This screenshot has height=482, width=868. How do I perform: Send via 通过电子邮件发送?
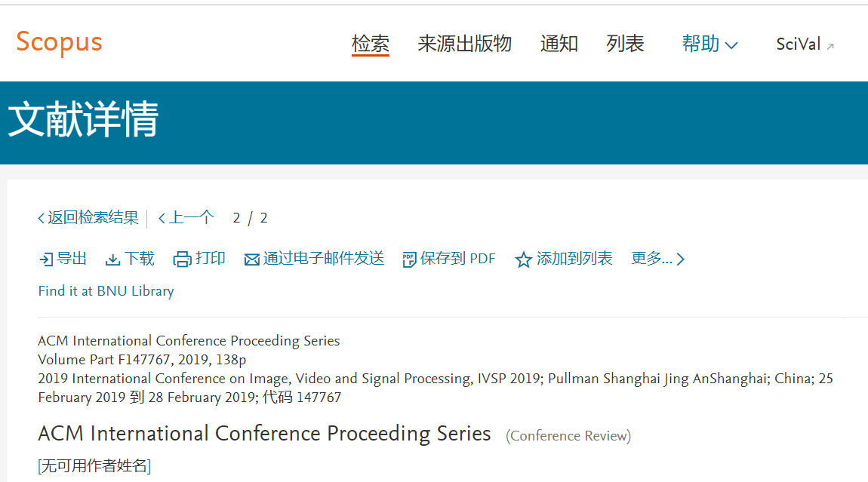(x=323, y=259)
